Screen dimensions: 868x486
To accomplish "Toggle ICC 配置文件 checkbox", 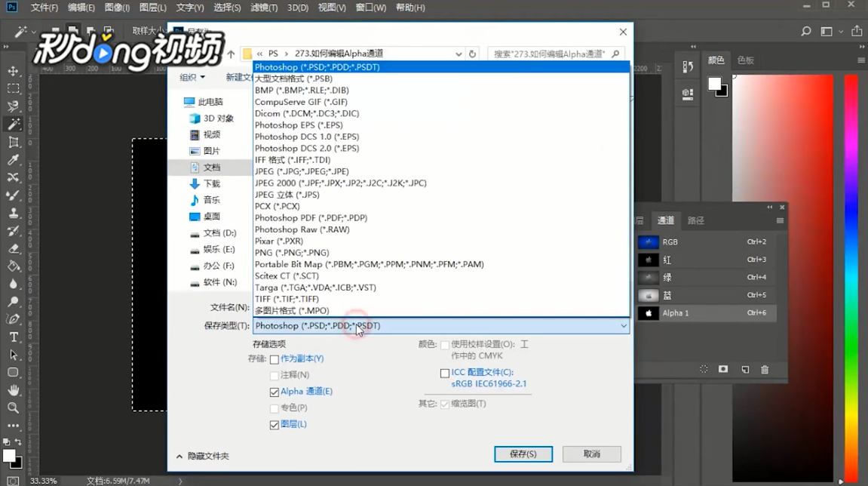I will tap(444, 373).
